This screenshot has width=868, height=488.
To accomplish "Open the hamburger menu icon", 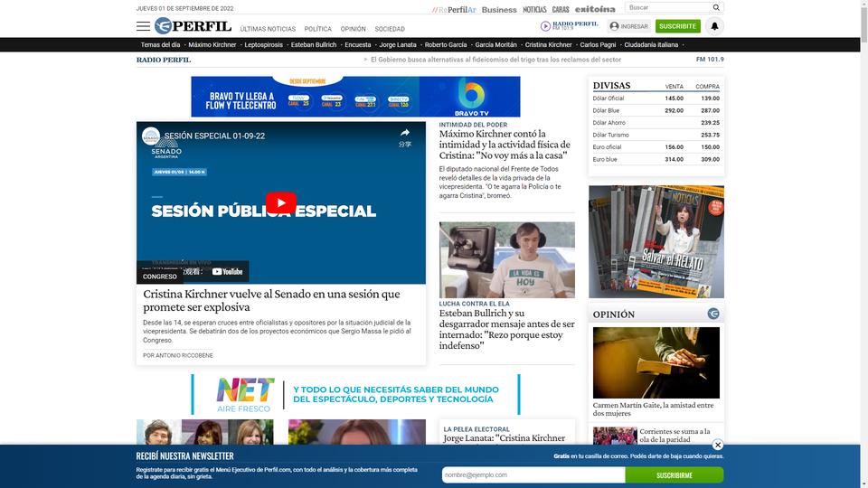I will (143, 26).
